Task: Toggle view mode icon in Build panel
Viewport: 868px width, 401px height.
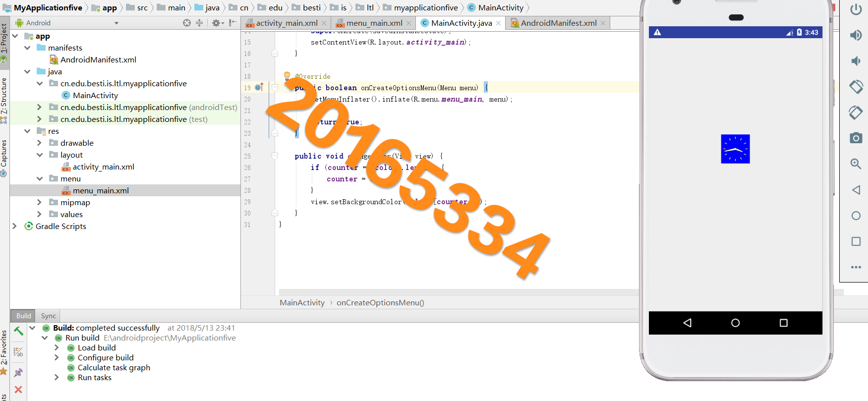Action: coord(18,352)
